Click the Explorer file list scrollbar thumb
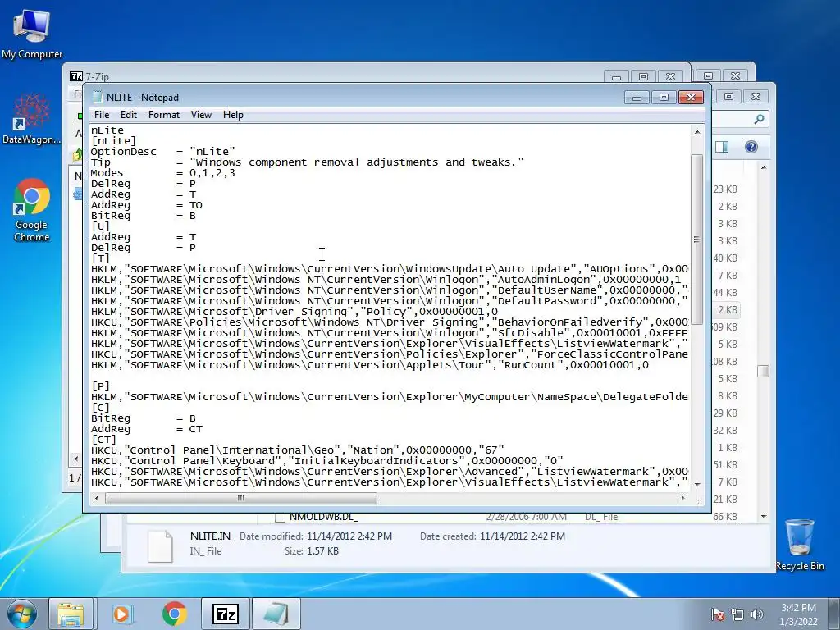Image resolution: width=840 pixels, height=630 pixels. pos(764,371)
